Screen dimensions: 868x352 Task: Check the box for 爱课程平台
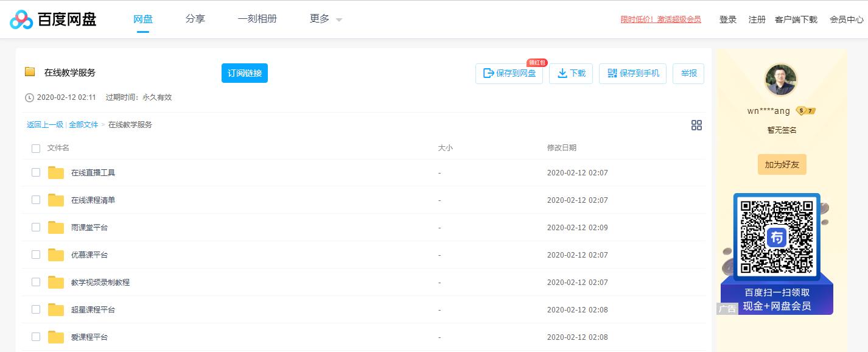click(x=36, y=337)
